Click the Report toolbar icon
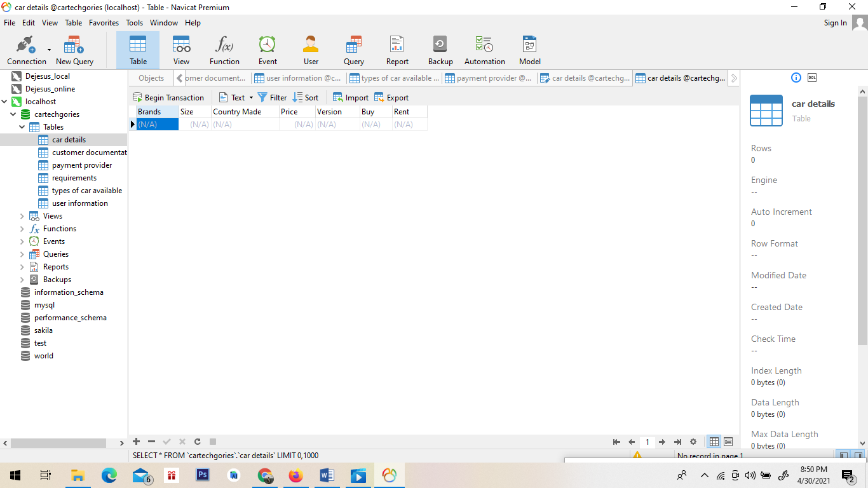 [397, 50]
